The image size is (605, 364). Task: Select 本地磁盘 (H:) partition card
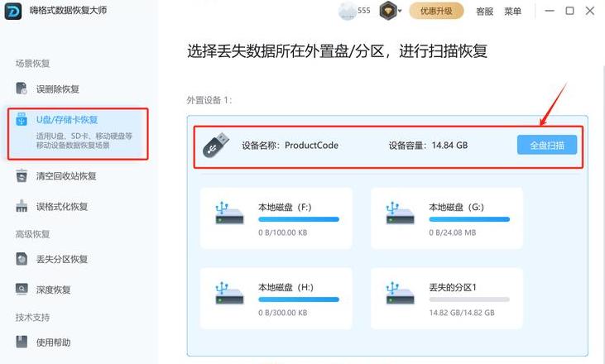pyautogui.click(x=276, y=299)
